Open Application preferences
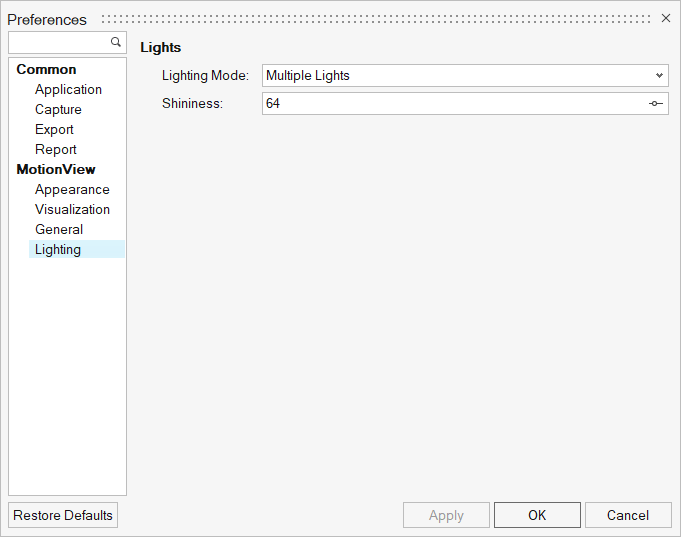This screenshot has height=537, width=681. point(69,90)
